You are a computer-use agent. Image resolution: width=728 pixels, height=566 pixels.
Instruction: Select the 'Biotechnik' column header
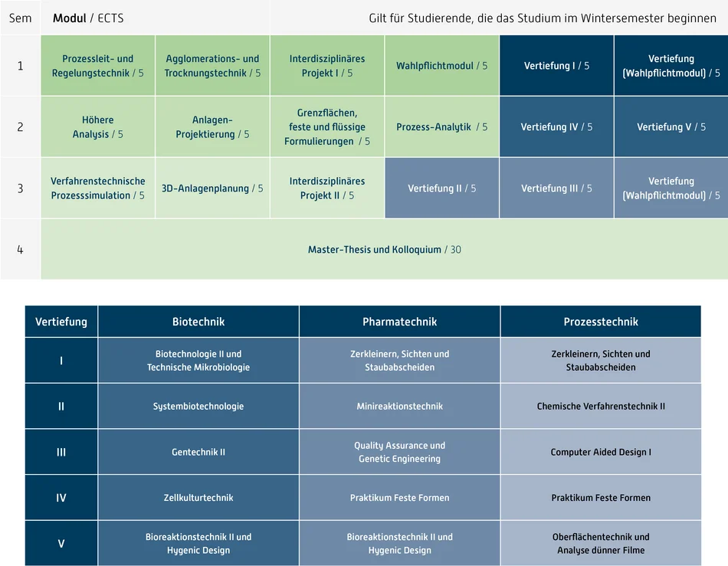[x=198, y=322]
